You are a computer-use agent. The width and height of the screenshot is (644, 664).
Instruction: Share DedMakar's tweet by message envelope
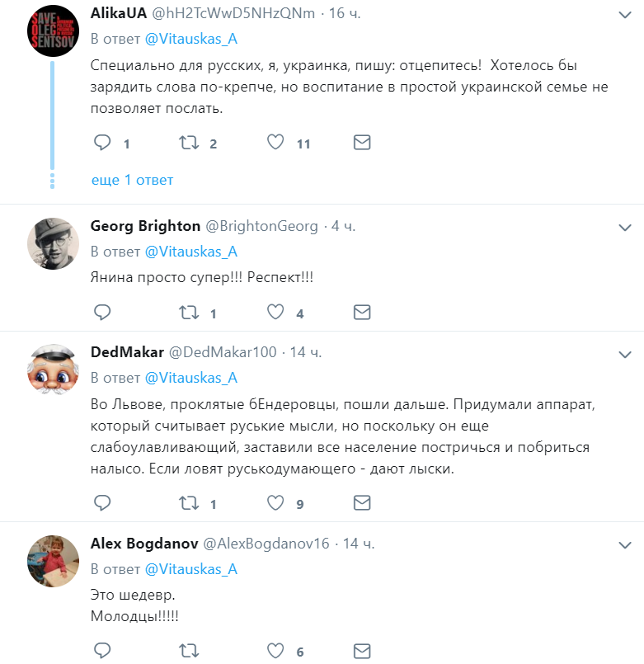pos(362,502)
